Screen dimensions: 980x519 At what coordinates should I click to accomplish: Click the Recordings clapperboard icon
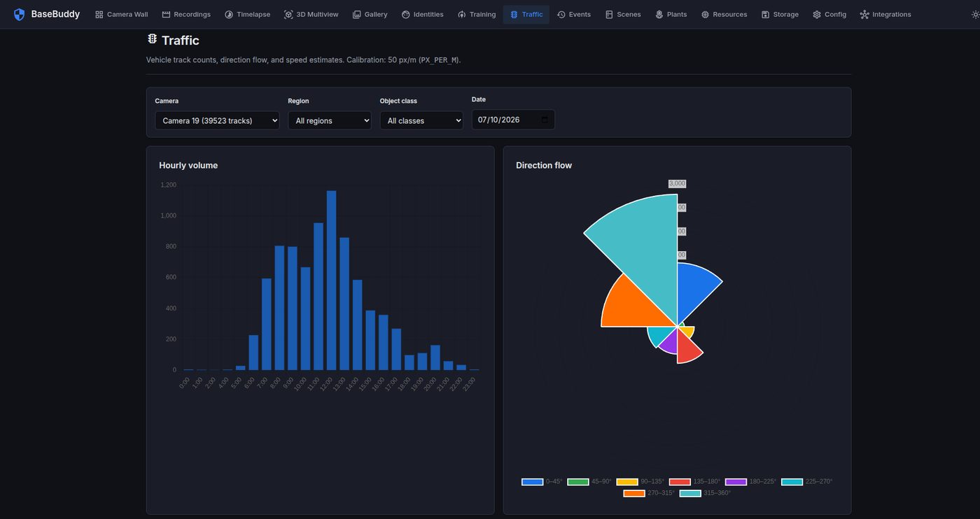[x=166, y=14]
